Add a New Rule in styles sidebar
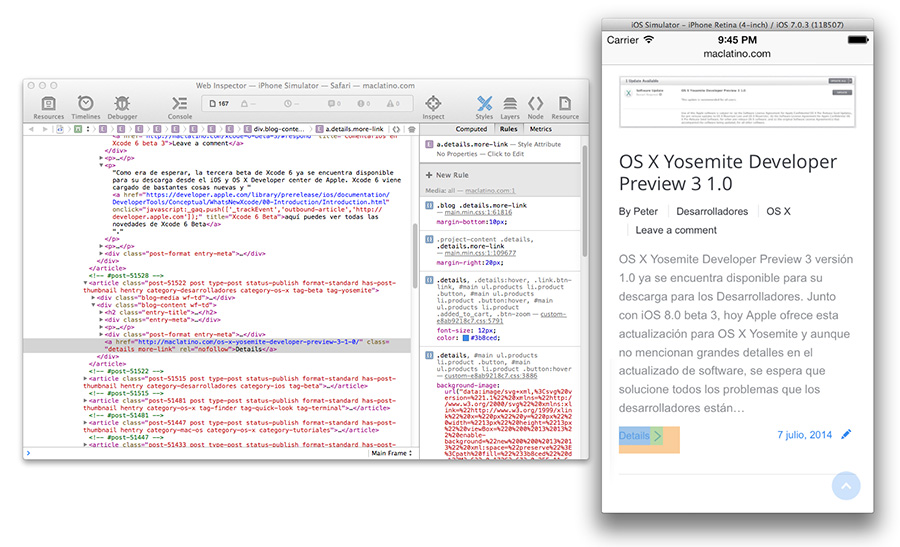Screen dimensions: 900x547 click(x=447, y=175)
